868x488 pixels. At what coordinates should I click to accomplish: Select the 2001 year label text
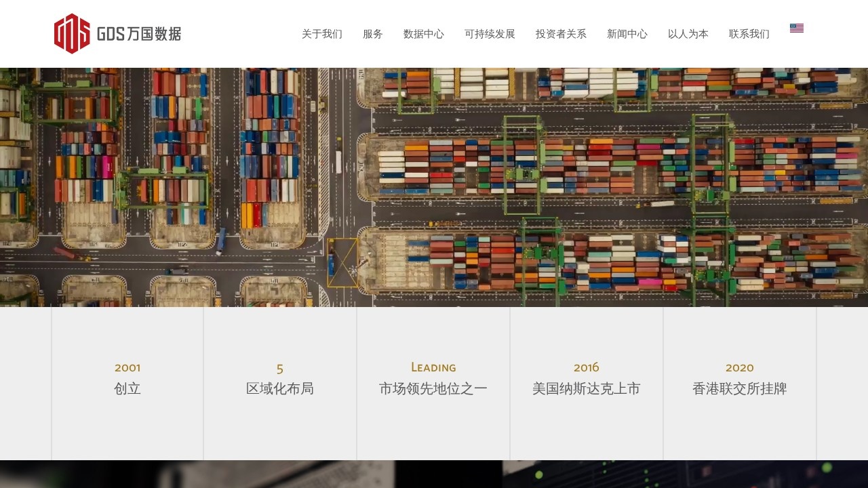(x=127, y=367)
